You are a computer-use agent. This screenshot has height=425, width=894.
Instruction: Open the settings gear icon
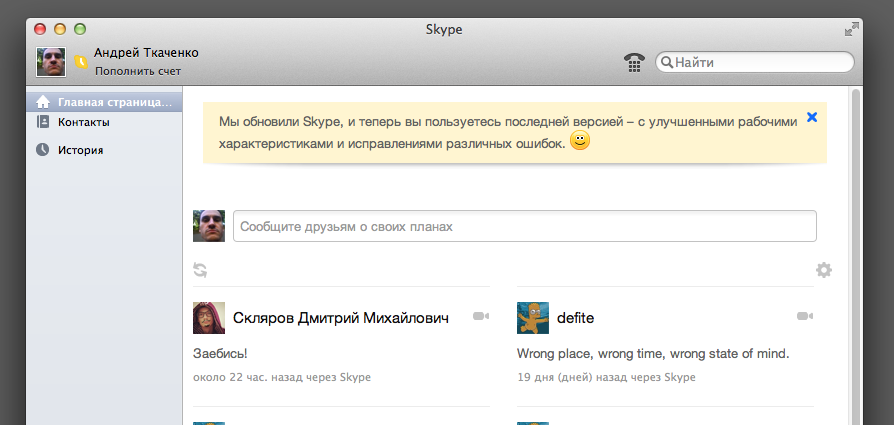tap(824, 270)
